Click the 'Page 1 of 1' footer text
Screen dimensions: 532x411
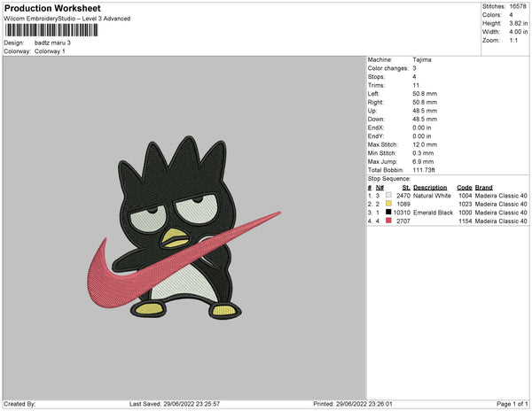(512, 404)
